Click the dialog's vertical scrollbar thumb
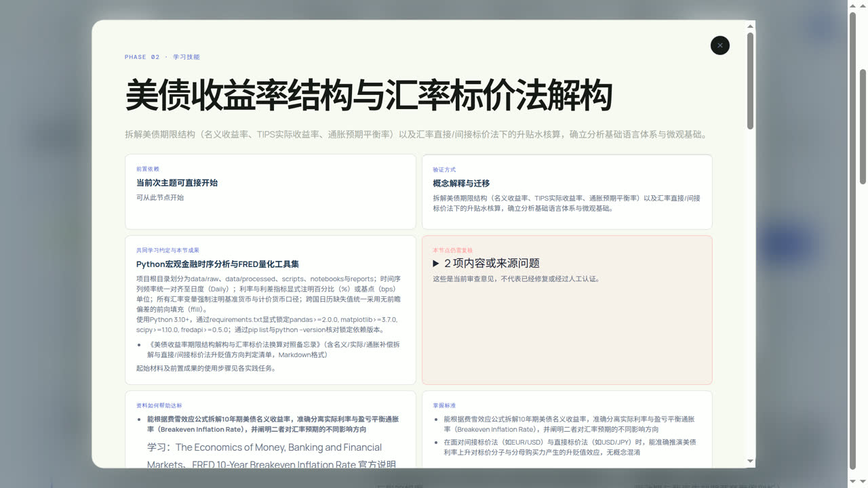Image resolution: width=868 pixels, height=488 pixels. point(750,81)
